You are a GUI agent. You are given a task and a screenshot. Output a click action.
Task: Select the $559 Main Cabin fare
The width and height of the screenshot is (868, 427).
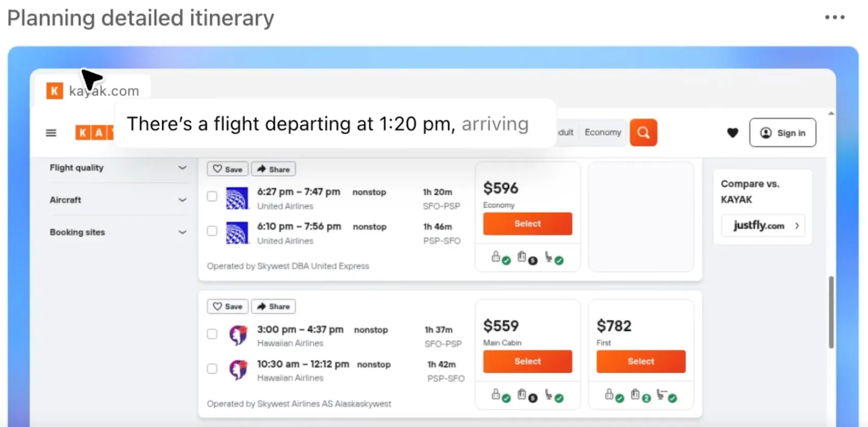point(528,361)
